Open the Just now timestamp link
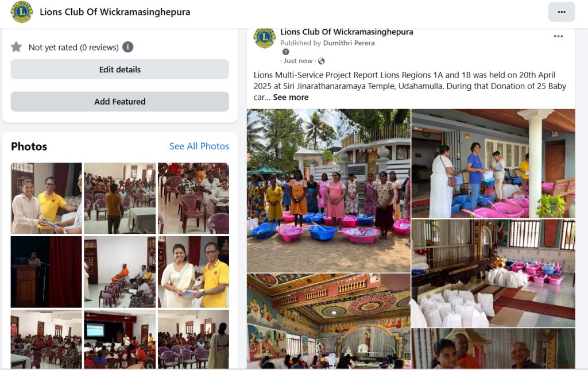Screen dimensions: 588x370 click(298, 61)
